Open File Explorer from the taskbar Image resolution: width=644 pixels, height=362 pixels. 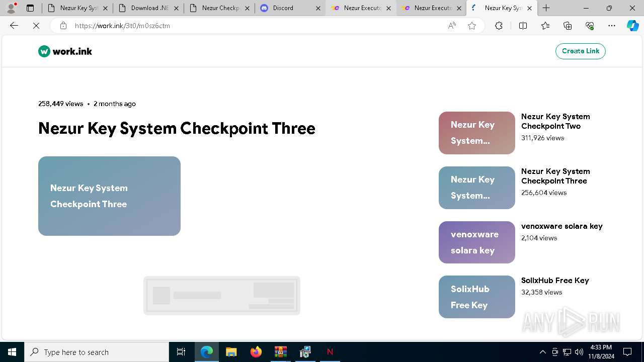231,352
